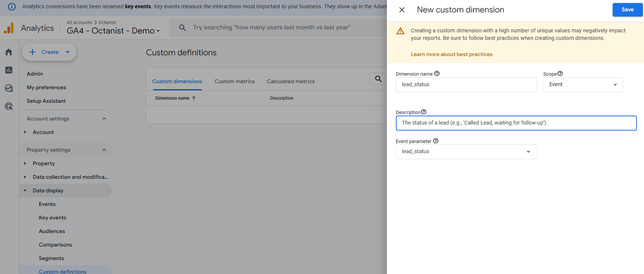Click the Scope help icon
The height and width of the screenshot is (274, 644).
tap(560, 74)
